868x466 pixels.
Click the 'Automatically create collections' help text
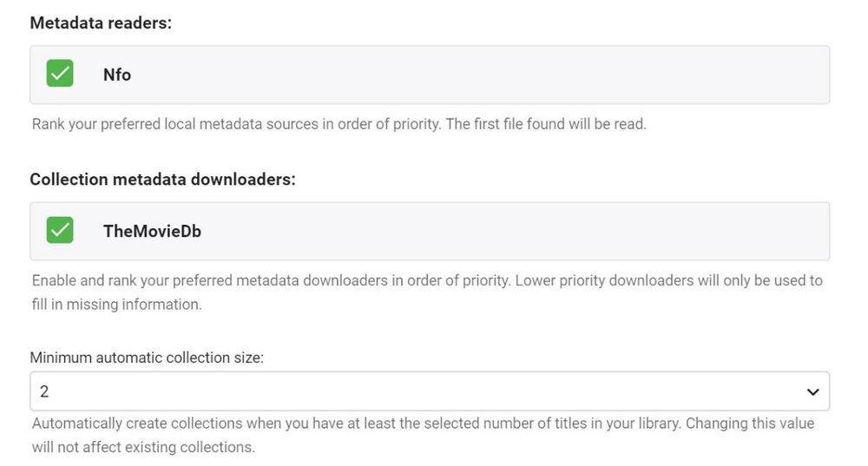[x=260, y=423]
